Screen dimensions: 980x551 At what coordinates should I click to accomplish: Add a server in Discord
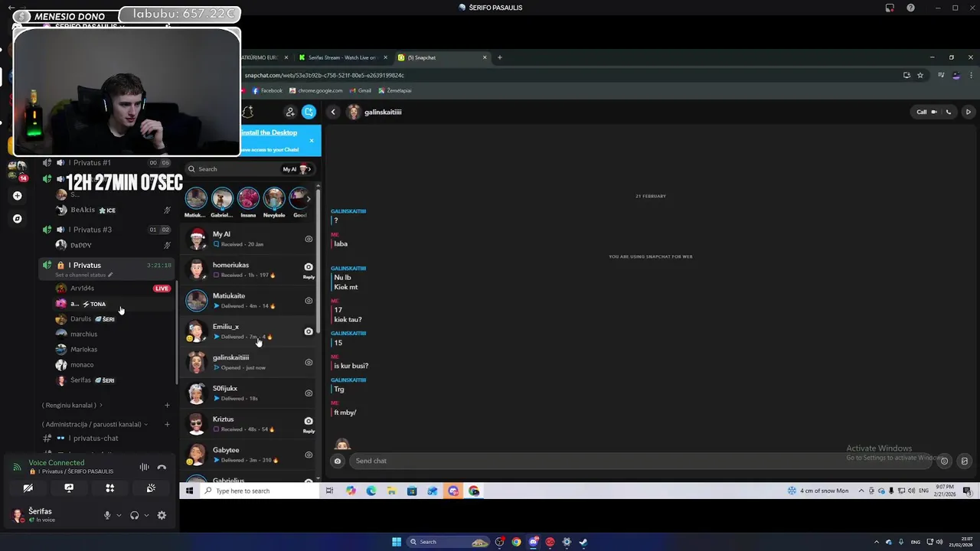[17, 195]
